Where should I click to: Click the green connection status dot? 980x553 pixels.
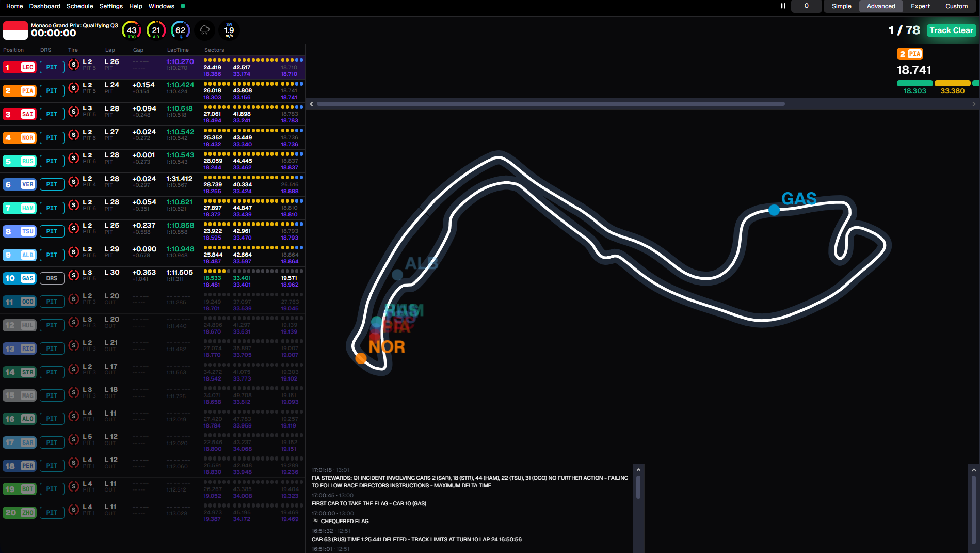(x=183, y=6)
